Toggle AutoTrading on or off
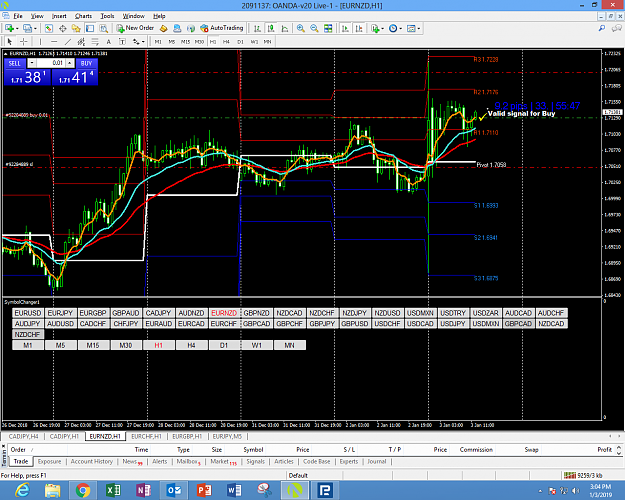The image size is (625, 500). tap(222, 28)
